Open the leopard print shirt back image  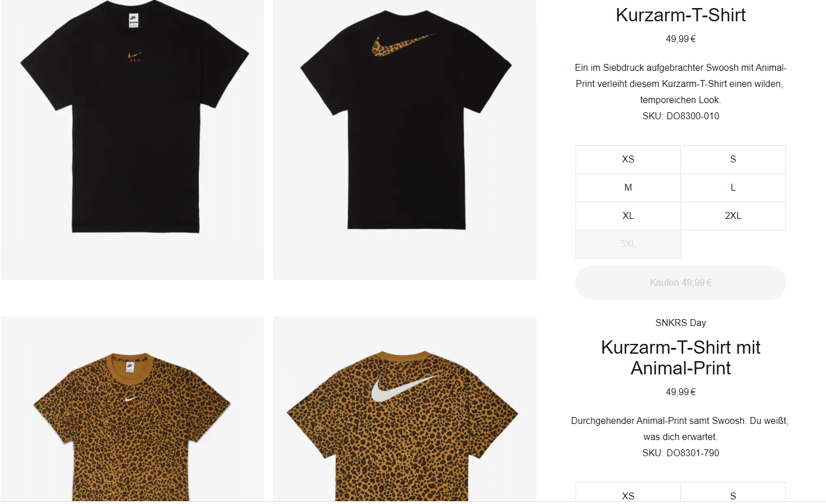coord(404,409)
